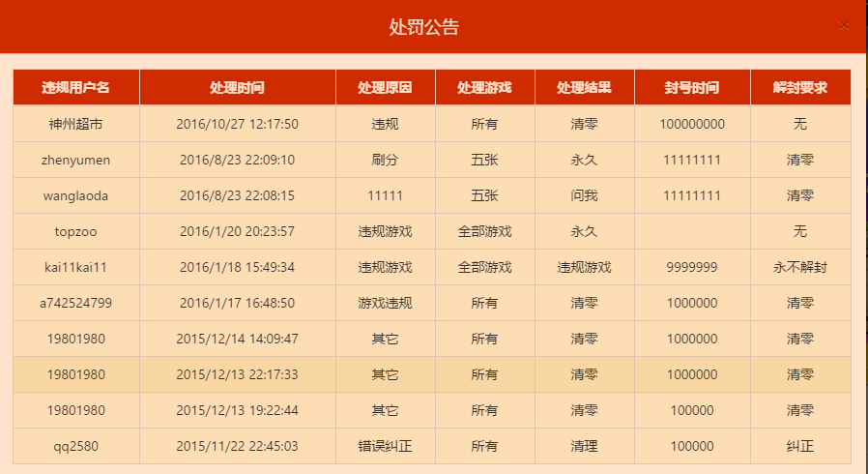
Task: Select the 错误纠正 reason cell
Action: (x=385, y=446)
